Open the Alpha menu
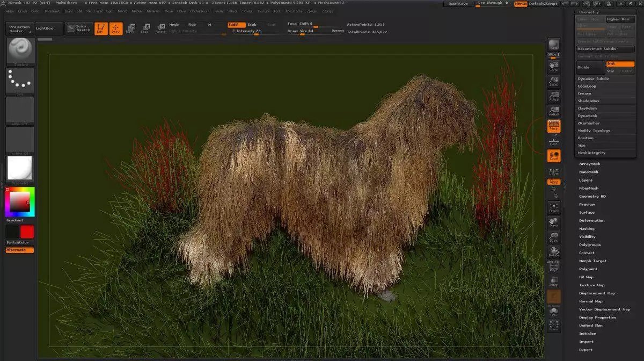Screen dimensions: 644x361 click(9, 11)
